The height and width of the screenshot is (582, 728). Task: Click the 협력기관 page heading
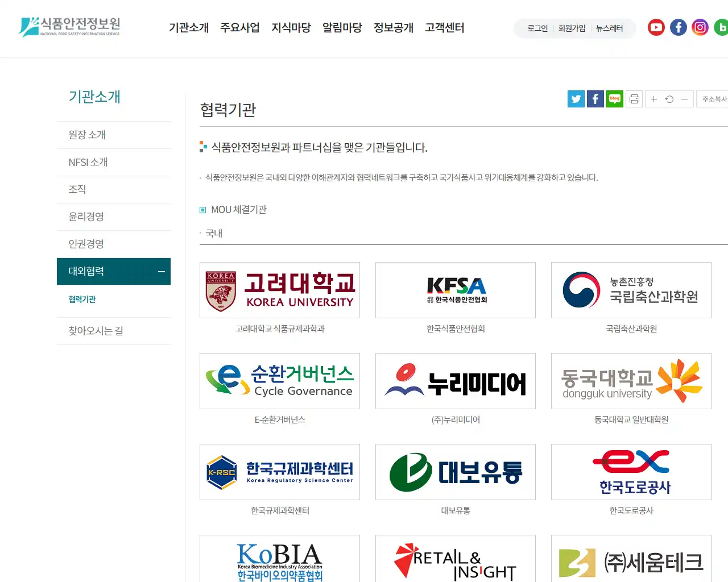tap(228, 109)
